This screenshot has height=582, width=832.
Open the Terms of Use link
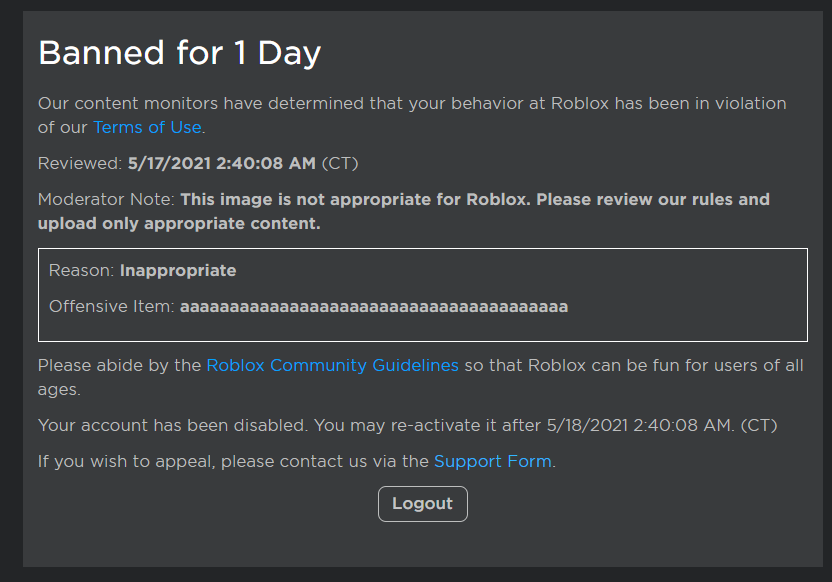(x=147, y=127)
